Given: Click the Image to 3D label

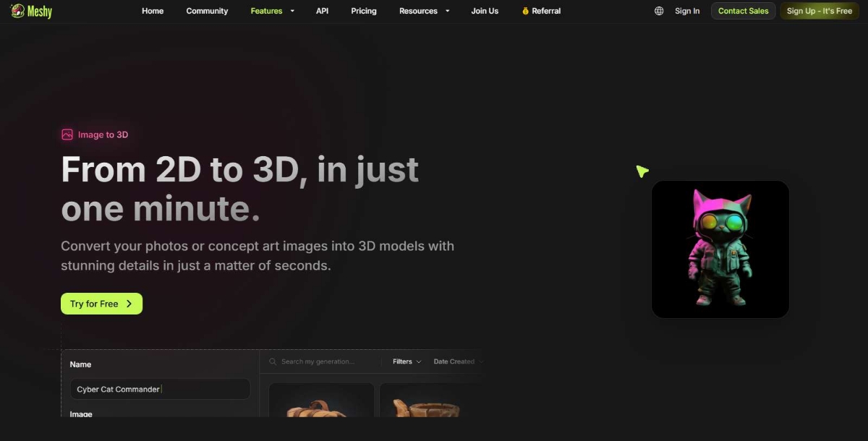Looking at the screenshot, I should tap(103, 134).
